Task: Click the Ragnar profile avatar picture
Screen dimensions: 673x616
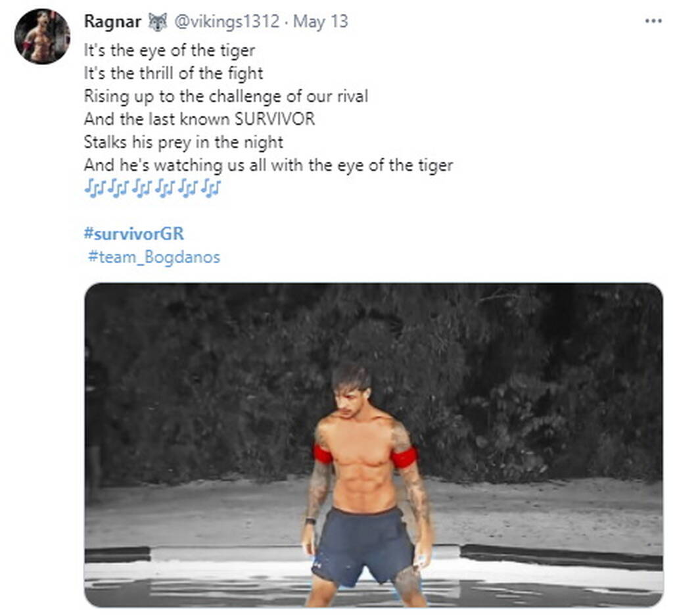Action: (42, 36)
